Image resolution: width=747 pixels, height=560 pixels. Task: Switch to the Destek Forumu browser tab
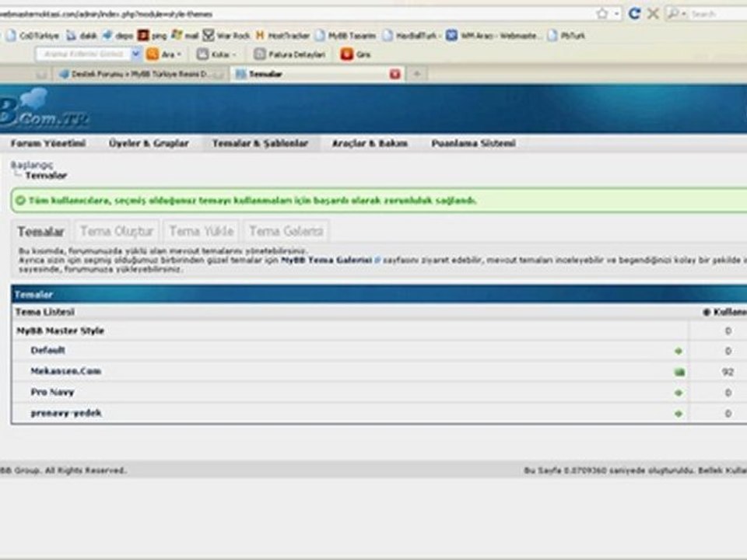click(x=139, y=74)
